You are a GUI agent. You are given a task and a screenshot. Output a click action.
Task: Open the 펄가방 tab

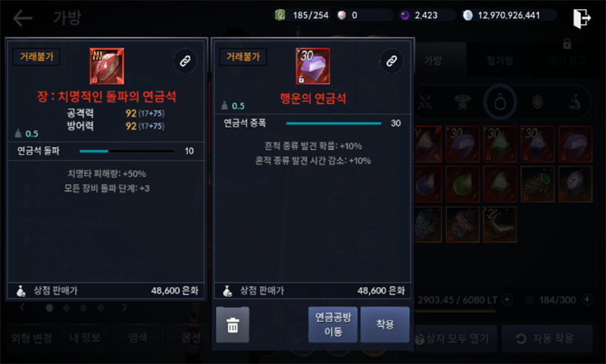[500, 61]
